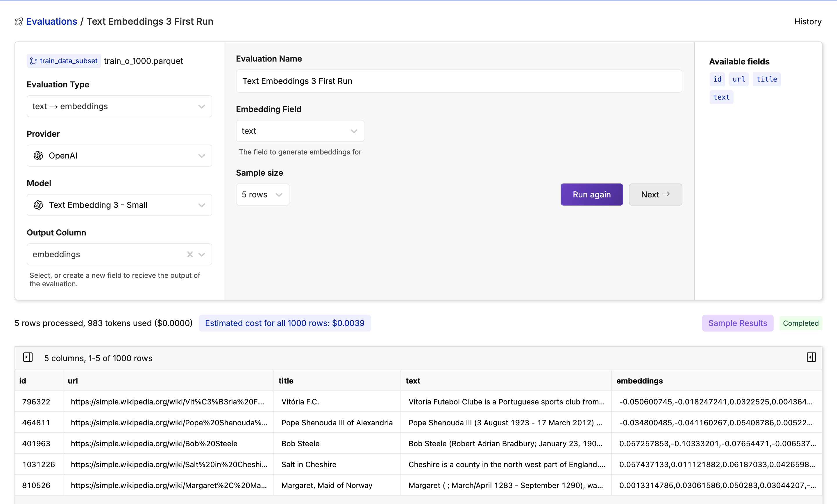This screenshot has width=837, height=504.
Task: Select the Sample Results tab
Action: 738,323
